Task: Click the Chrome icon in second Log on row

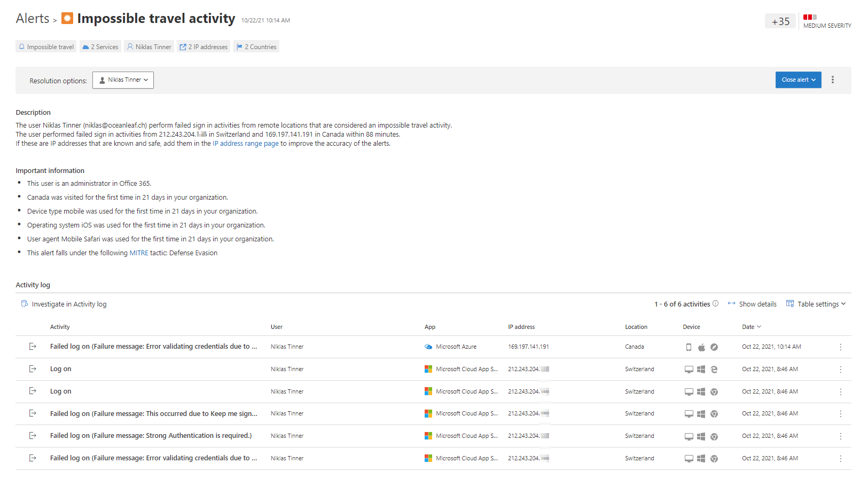Action: 714,392
